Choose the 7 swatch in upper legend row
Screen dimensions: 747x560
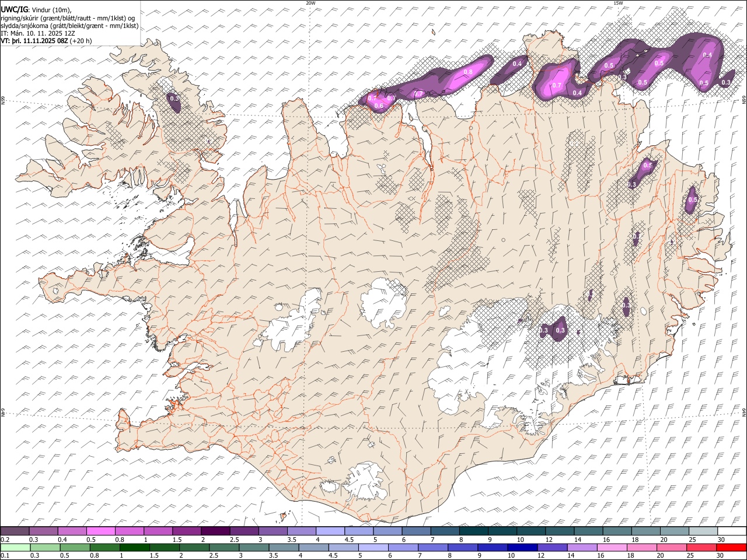(445, 531)
